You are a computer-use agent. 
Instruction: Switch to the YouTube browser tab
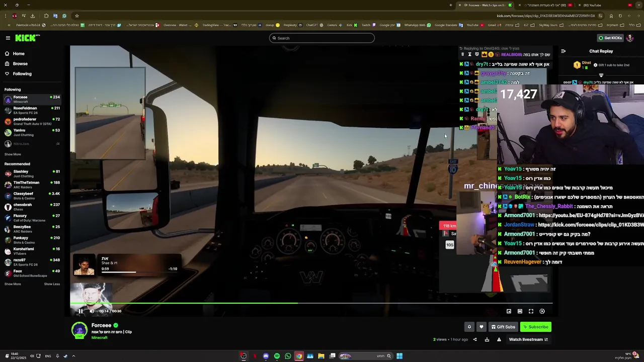pyautogui.click(x=606, y=5)
